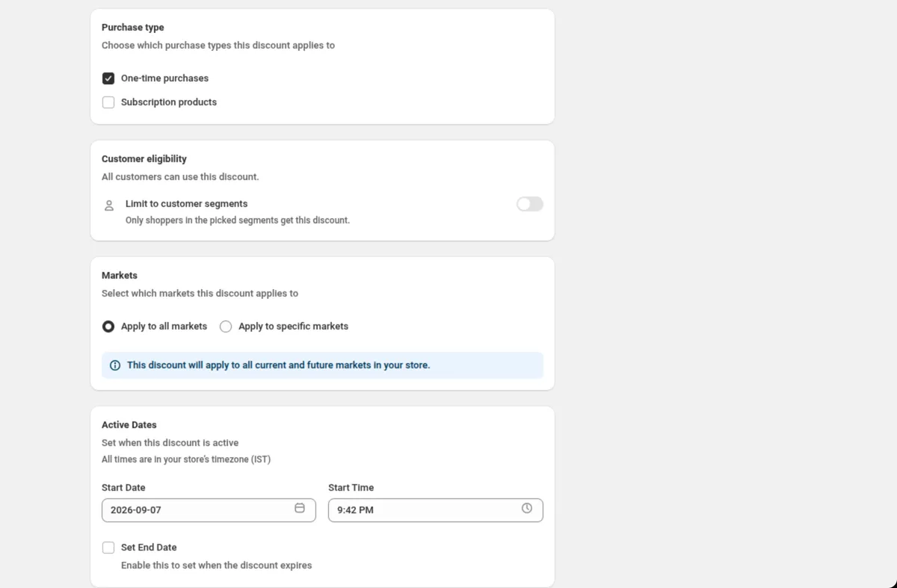Tick the Set End Date checkbox
Viewport: 897px width, 588px height.
click(108, 548)
